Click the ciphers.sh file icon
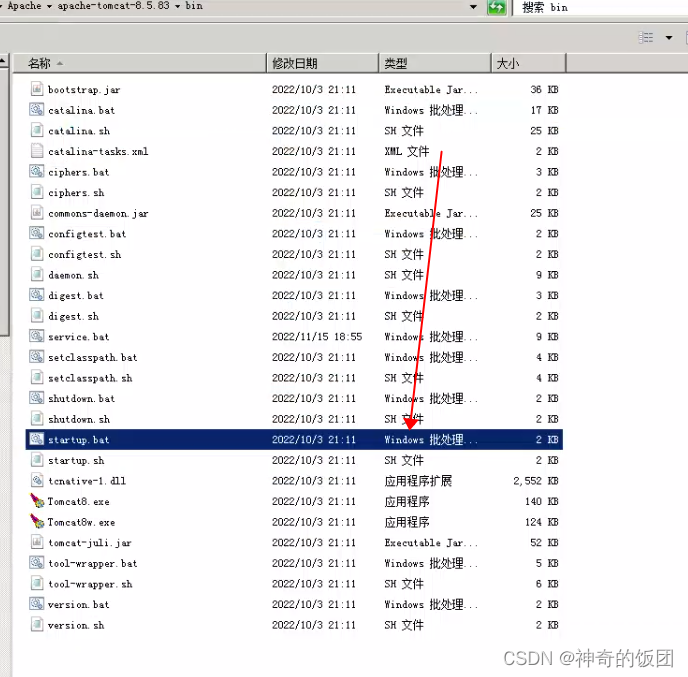The image size is (688, 677). [37, 192]
